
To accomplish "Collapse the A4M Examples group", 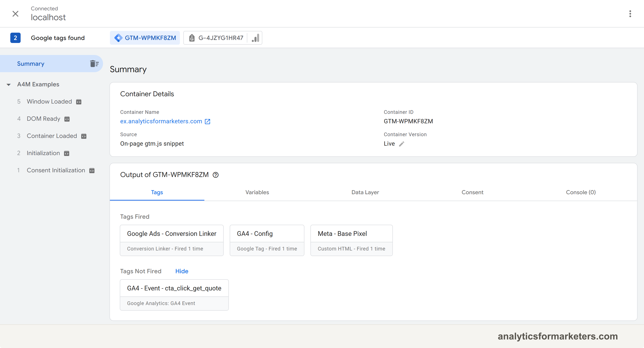I will (9, 85).
